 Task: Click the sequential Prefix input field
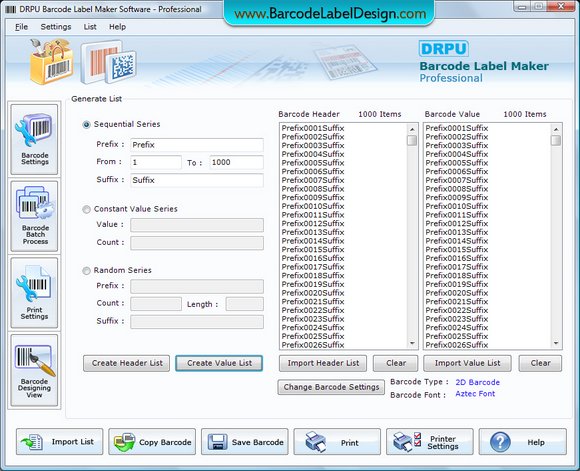coord(197,145)
